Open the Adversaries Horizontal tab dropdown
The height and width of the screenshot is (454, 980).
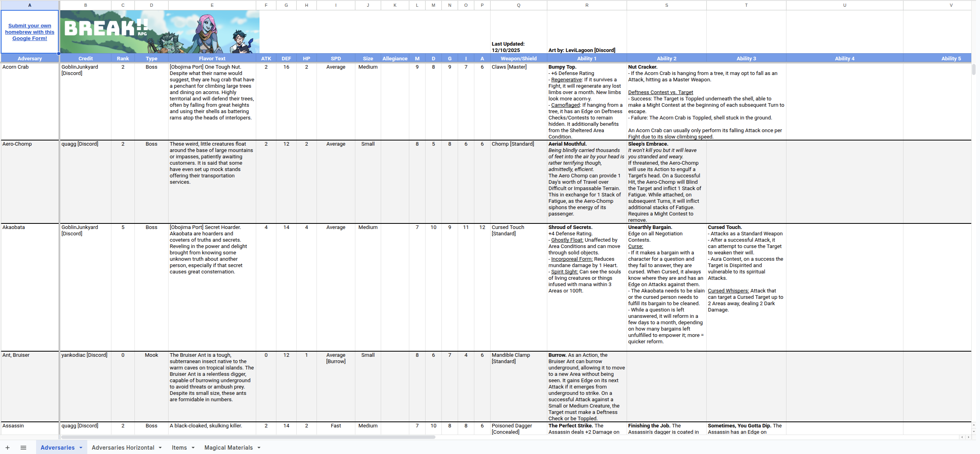[160, 447]
